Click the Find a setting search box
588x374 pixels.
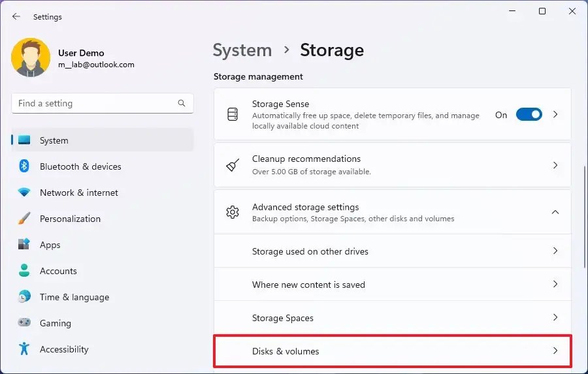point(95,103)
